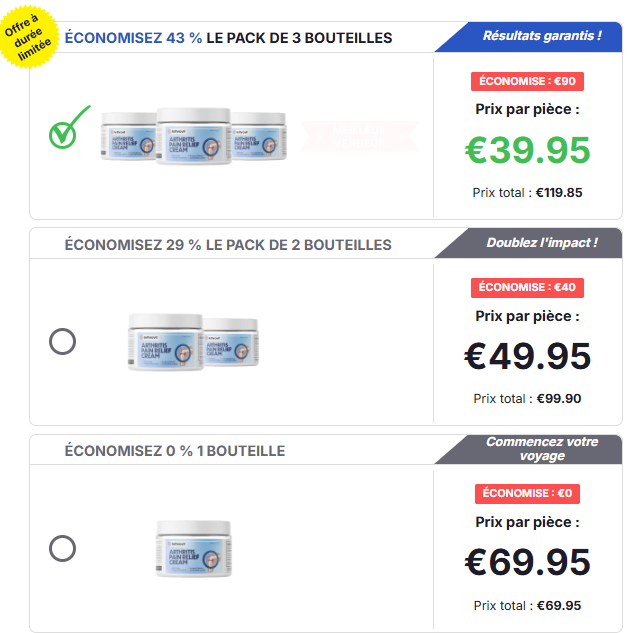Select the 1-bottle radio button

62,548
